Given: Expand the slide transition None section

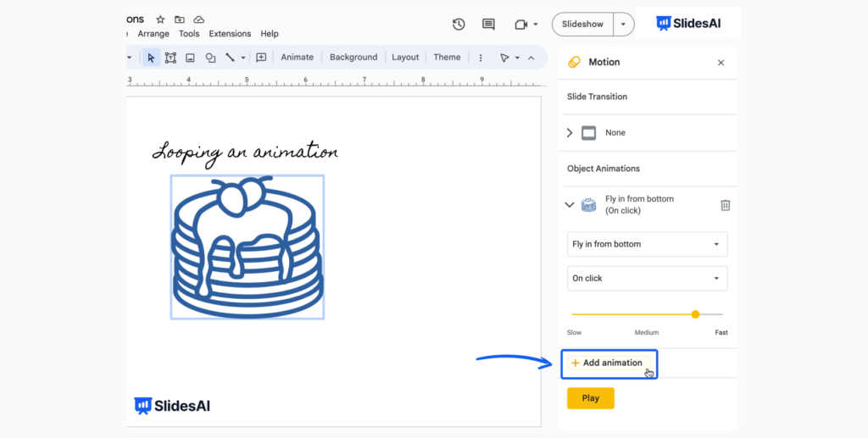Looking at the screenshot, I should pyautogui.click(x=570, y=133).
